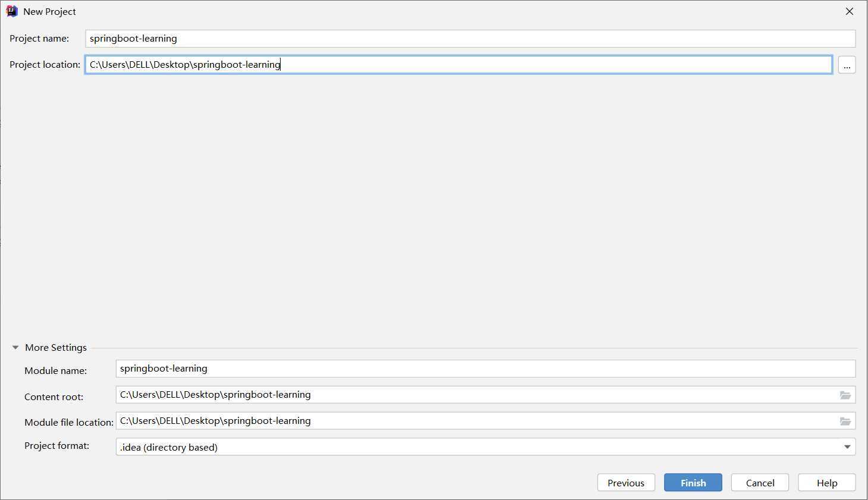Viewport: 868px width, 500px height.
Task: Focus the Project location field
Action: pyautogui.click(x=458, y=65)
